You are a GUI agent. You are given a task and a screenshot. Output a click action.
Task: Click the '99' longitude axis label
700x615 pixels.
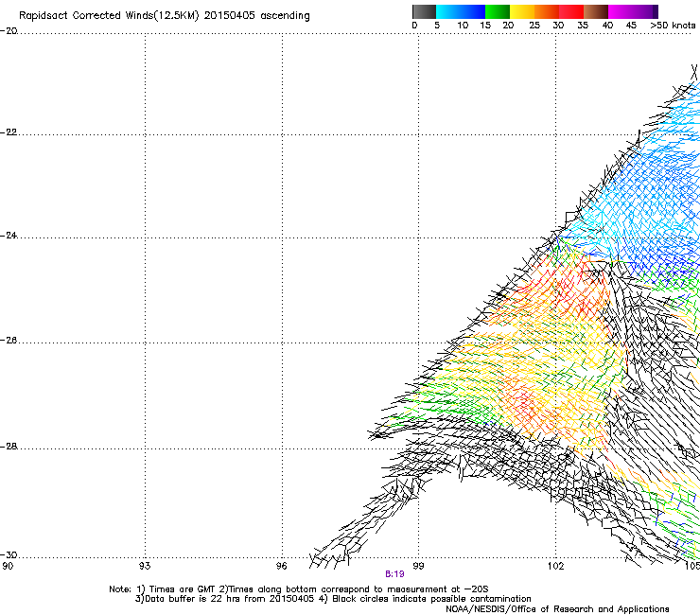tap(418, 567)
